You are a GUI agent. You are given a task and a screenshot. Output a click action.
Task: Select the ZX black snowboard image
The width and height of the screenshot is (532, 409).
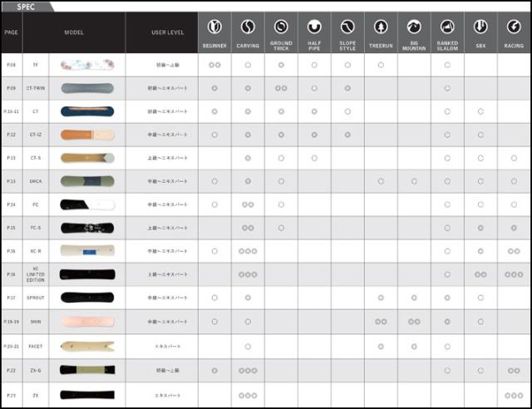(87, 395)
